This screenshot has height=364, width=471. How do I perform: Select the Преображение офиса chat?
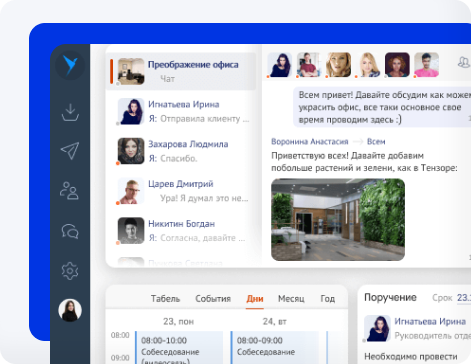point(181,71)
